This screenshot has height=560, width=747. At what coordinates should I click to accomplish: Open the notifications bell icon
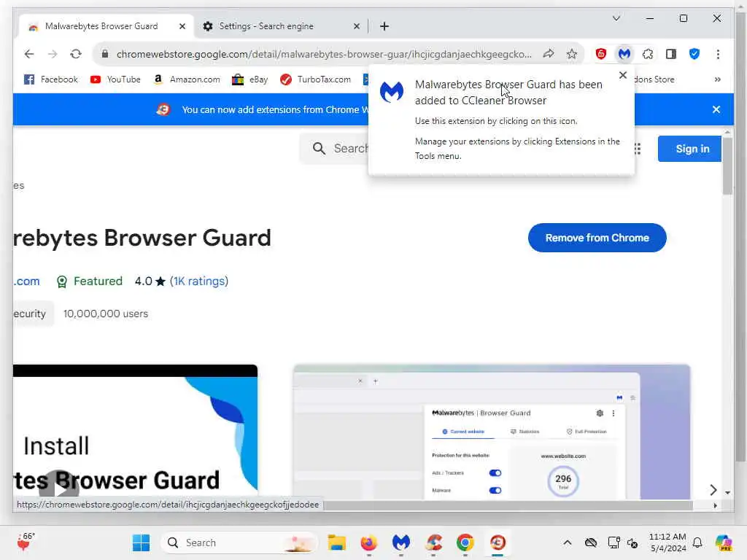click(697, 542)
